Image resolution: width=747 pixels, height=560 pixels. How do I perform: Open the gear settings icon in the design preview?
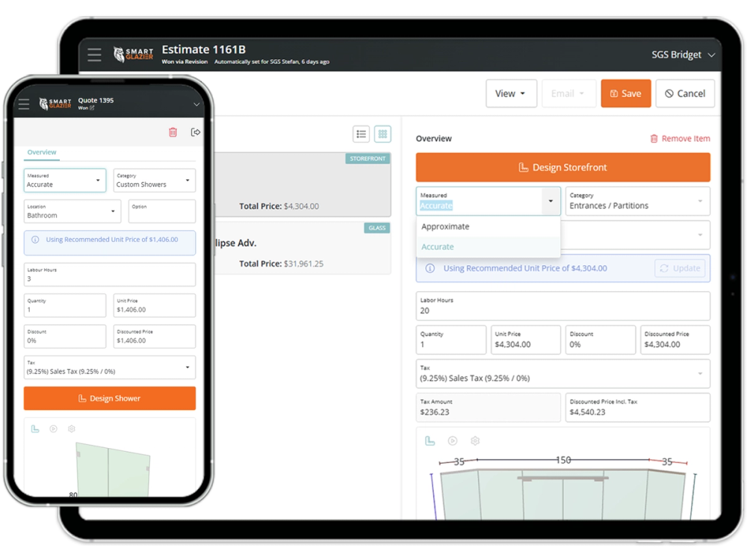474,441
